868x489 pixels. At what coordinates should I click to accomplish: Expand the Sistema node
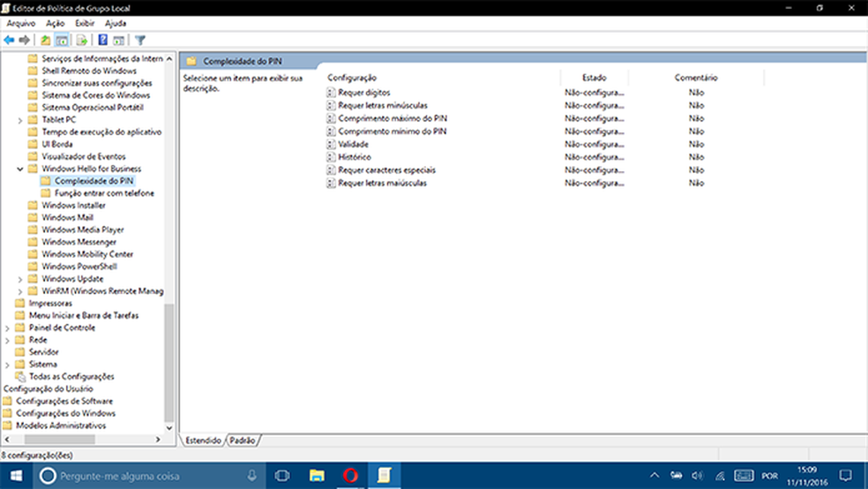point(7,365)
